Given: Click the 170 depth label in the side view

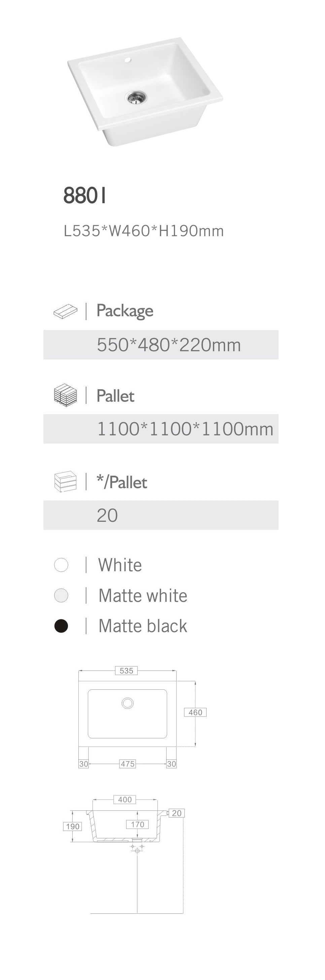Looking at the screenshot, I should pos(137,824).
